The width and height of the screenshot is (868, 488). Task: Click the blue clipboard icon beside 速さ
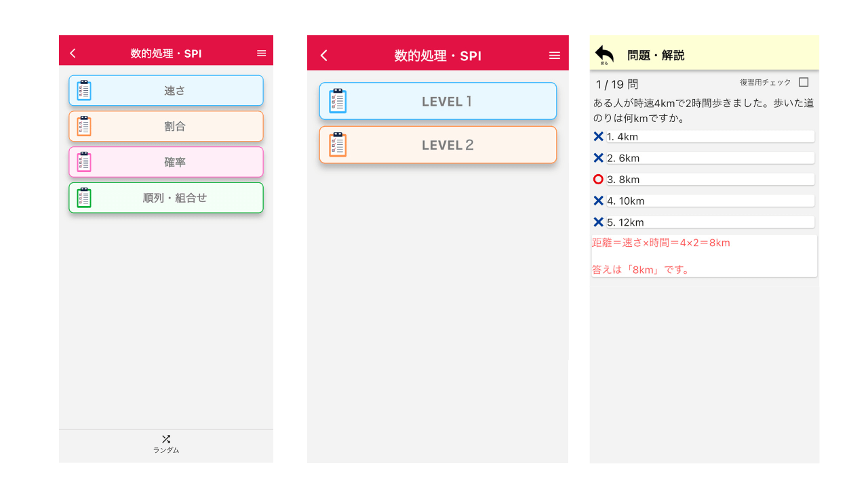(x=84, y=90)
